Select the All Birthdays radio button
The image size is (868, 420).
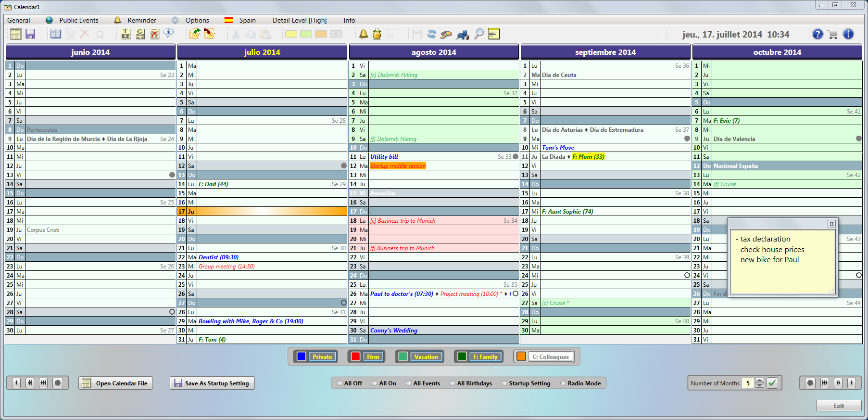click(x=453, y=383)
